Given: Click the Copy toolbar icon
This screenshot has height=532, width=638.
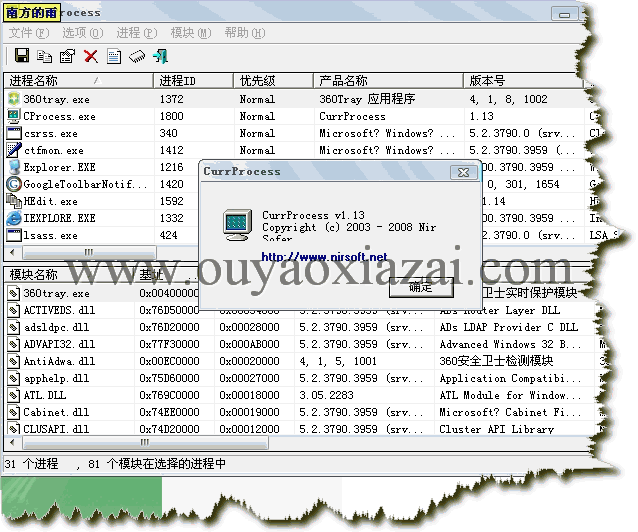Looking at the screenshot, I should (45, 56).
